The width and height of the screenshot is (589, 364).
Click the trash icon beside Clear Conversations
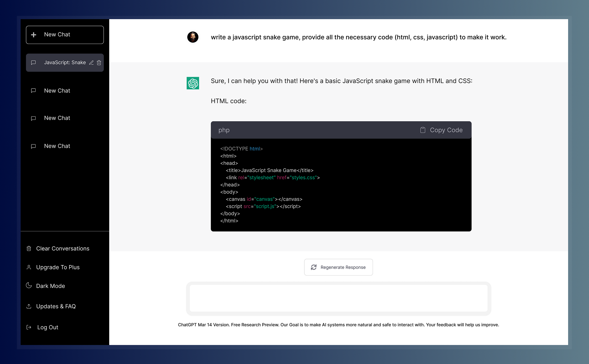[29, 248]
